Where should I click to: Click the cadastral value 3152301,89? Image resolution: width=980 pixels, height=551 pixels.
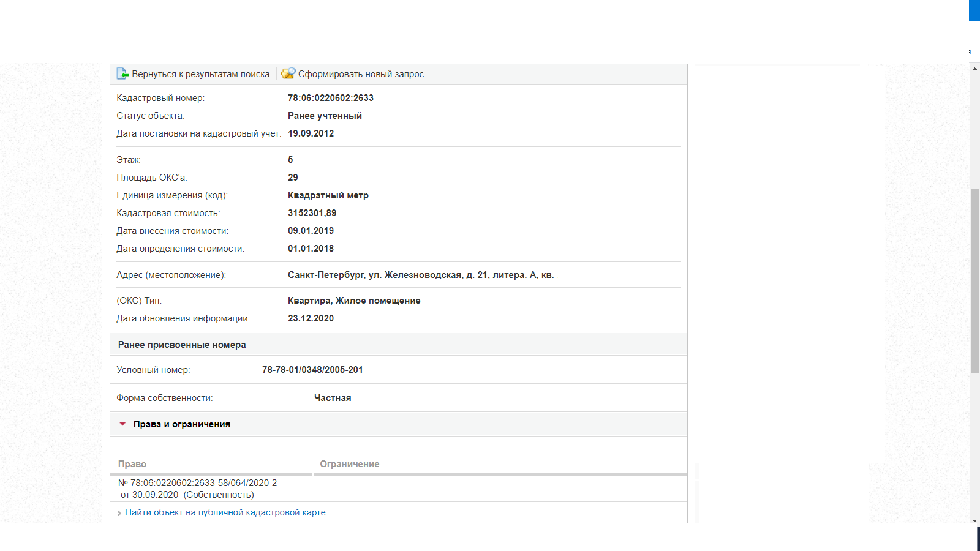tap(312, 213)
